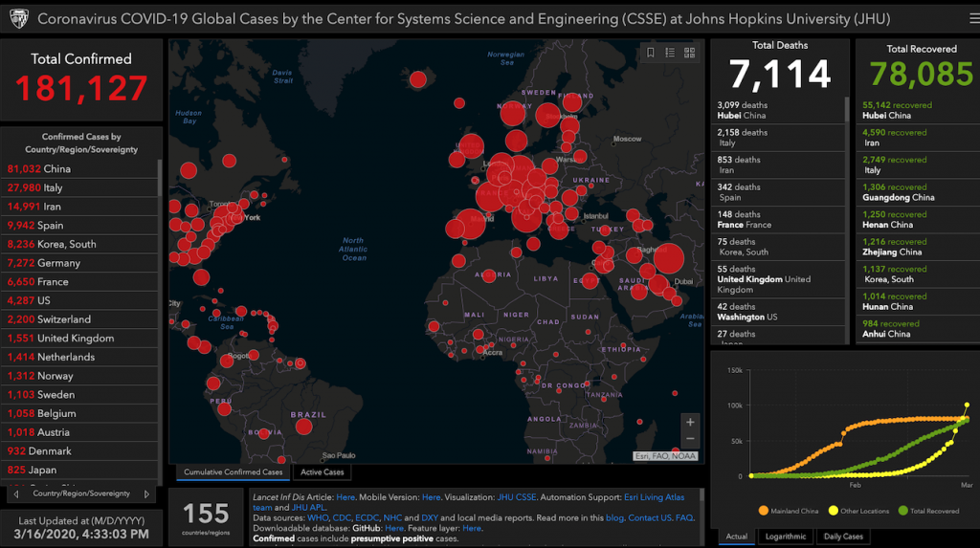Image resolution: width=980 pixels, height=548 pixels.
Task: Open the NHC data source link
Action: pyautogui.click(x=392, y=518)
